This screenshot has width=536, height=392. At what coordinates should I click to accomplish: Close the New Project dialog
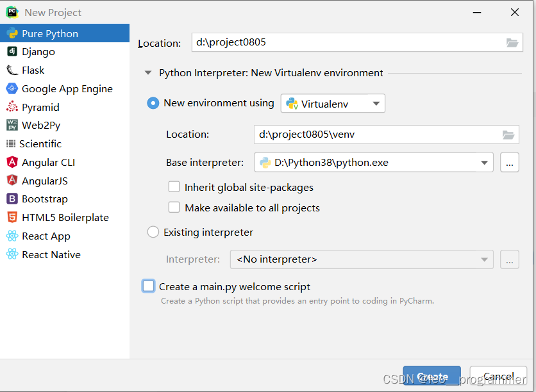[514, 13]
